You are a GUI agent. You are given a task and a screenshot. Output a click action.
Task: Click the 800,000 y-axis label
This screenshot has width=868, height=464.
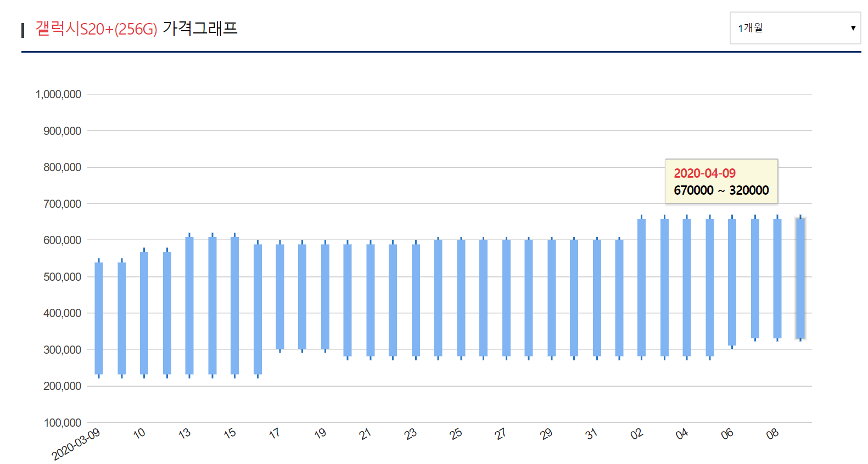(62, 167)
